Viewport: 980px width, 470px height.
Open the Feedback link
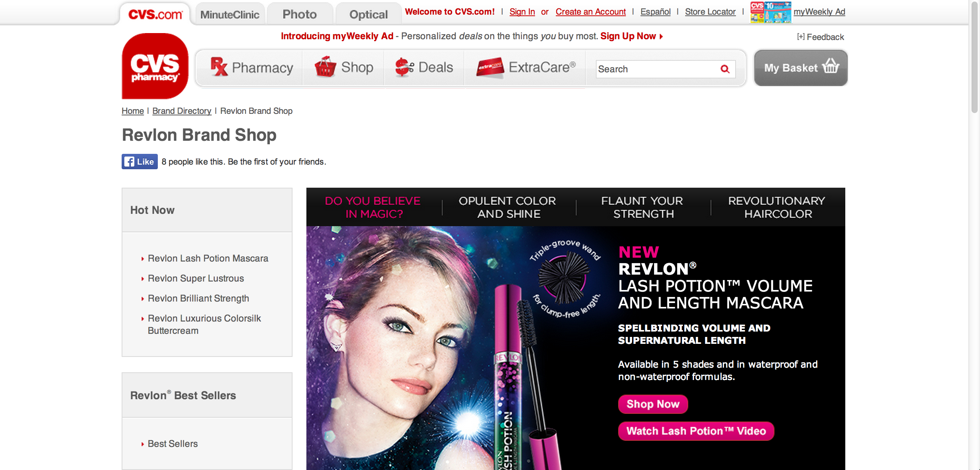click(x=825, y=37)
